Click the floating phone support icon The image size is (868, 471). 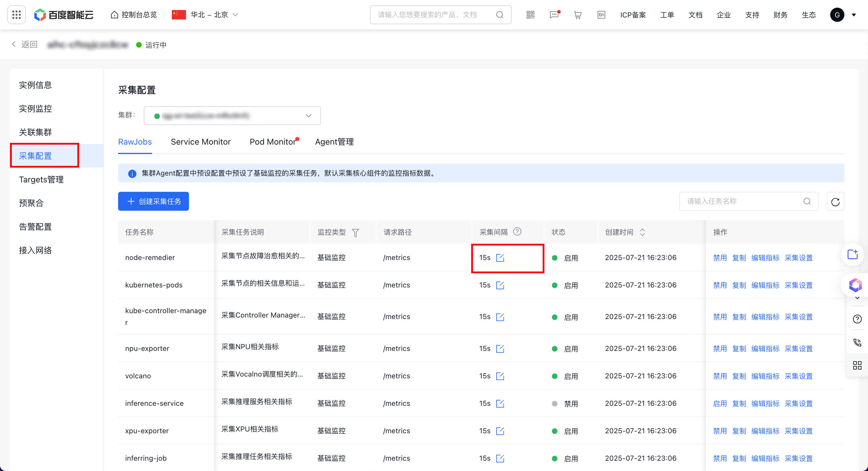tap(857, 342)
